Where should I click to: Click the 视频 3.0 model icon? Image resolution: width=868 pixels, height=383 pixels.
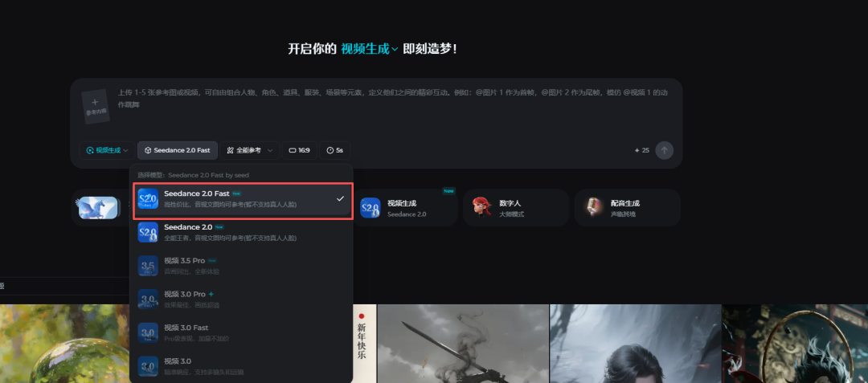pyautogui.click(x=148, y=366)
